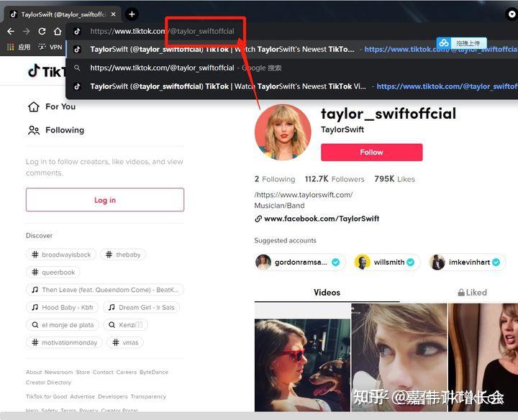Open video with red sunglasses and dog
Image resolution: width=518 pixels, height=420 pixels.
[x=302, y=357]
